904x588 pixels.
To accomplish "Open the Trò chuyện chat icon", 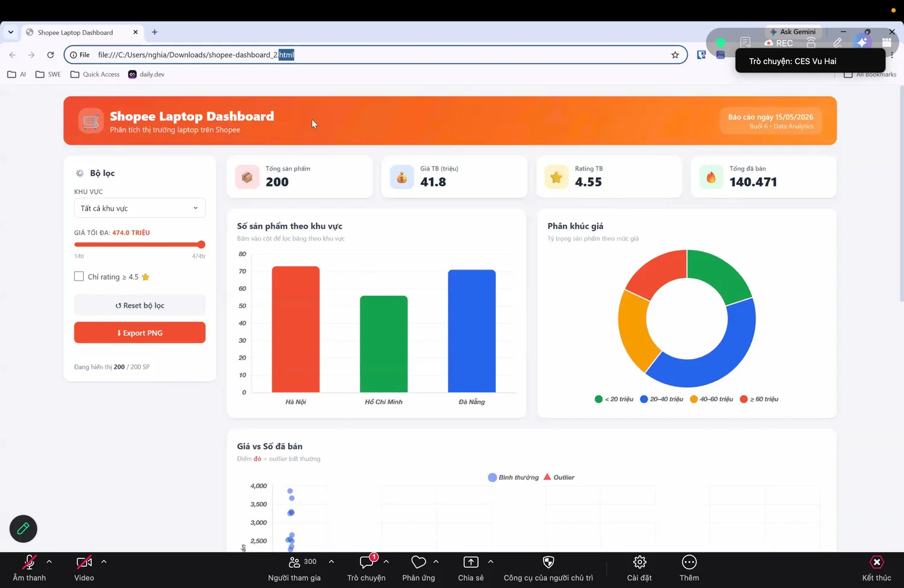I will [366, 563].
